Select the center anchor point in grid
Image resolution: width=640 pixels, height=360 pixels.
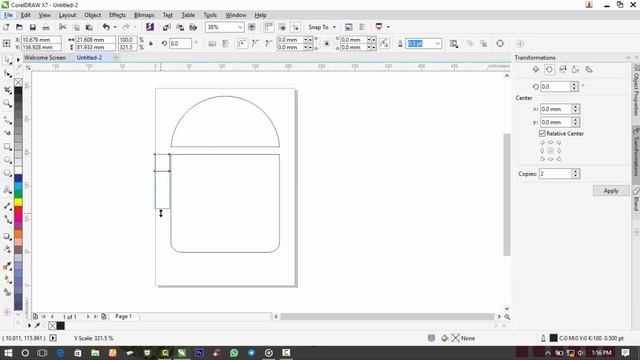pos(550,151)
